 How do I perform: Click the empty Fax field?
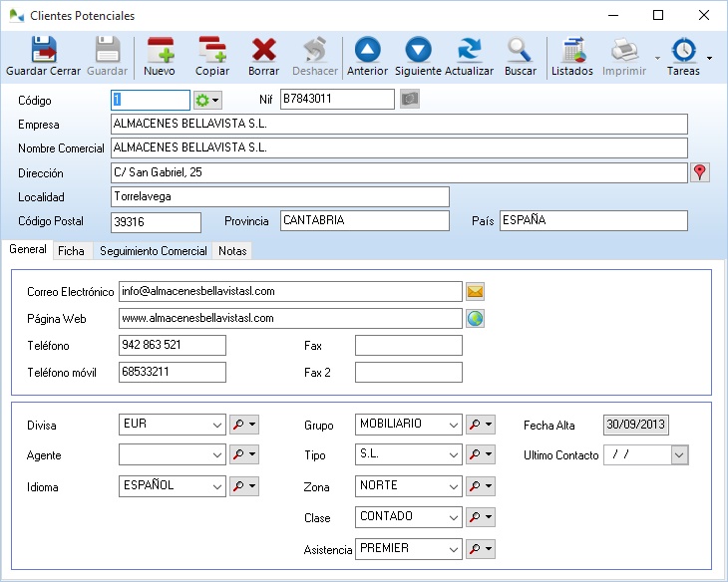click(x=409, y=345)
